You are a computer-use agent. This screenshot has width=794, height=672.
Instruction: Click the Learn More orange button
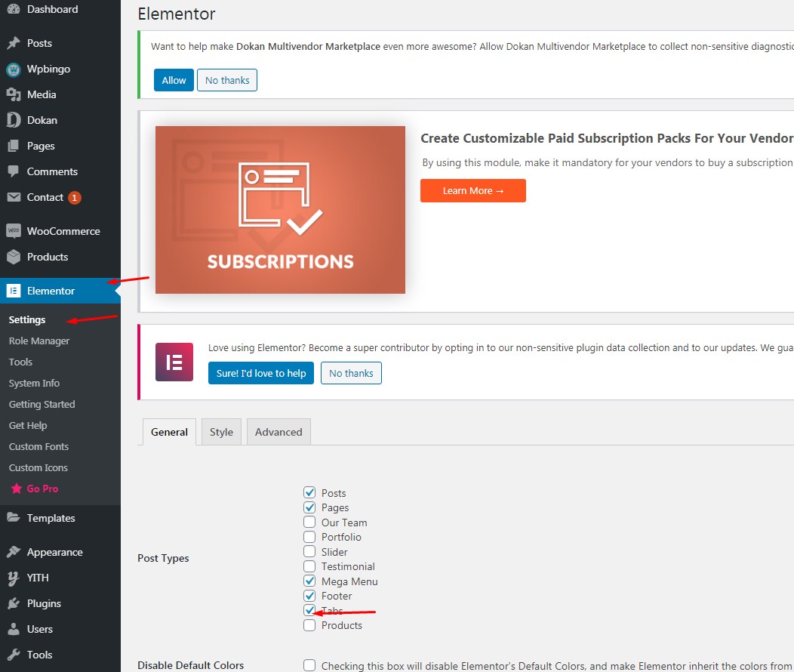coord(473,190)
